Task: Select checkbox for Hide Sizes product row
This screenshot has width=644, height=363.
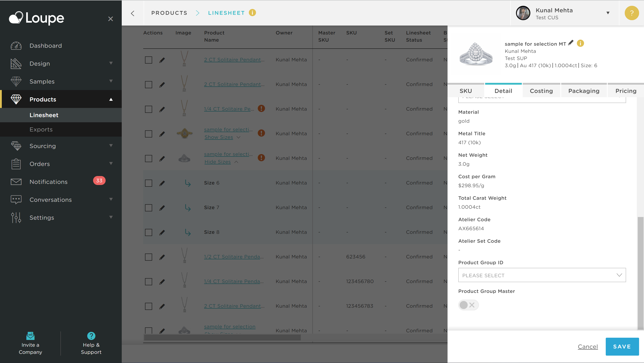Action: (x=149, y=159)
